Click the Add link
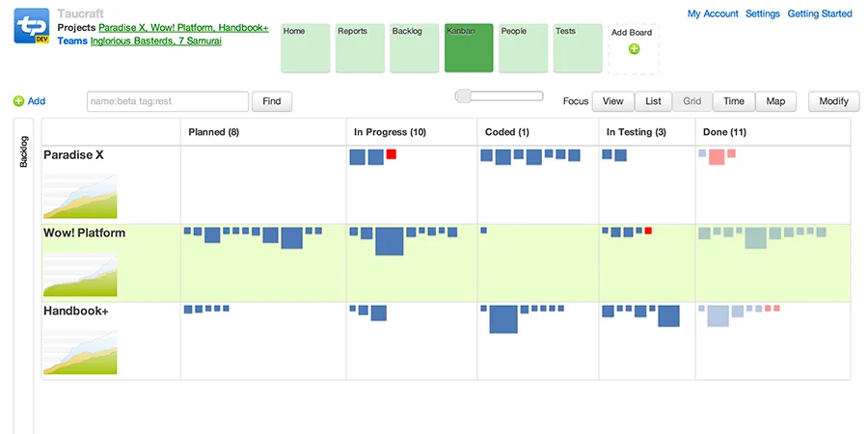Screen dimensions: 868x434 tap(37, 101)
